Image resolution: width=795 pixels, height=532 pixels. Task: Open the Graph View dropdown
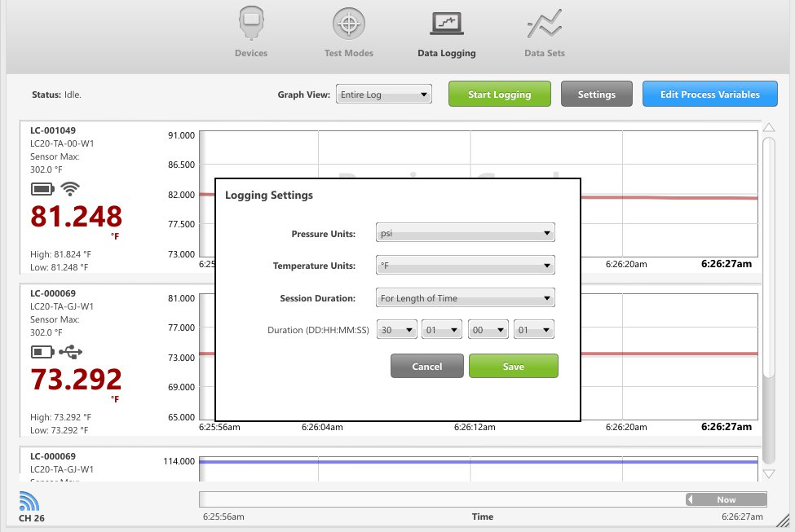384,95
